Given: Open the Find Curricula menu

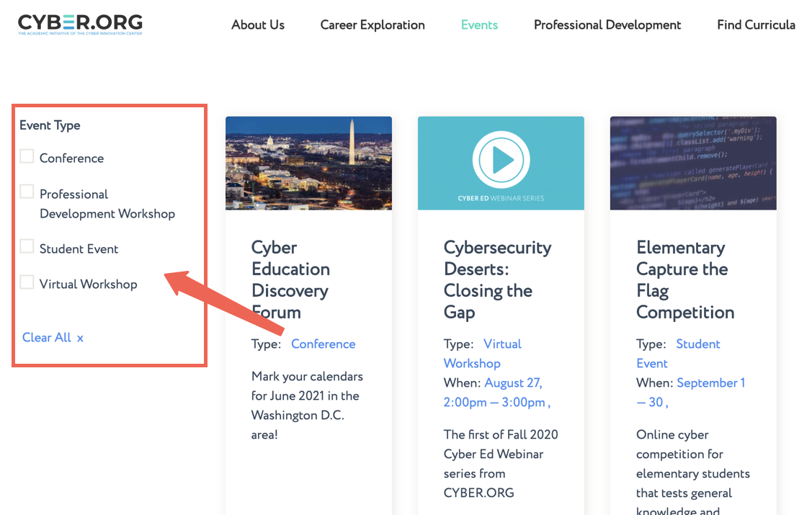Looking at the screenshot, I should tap(756, 24).
